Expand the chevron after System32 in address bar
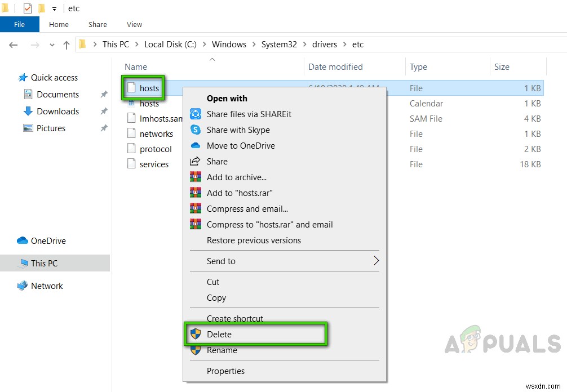This screenshot has width=567, height=392. [x=304, y=44]
